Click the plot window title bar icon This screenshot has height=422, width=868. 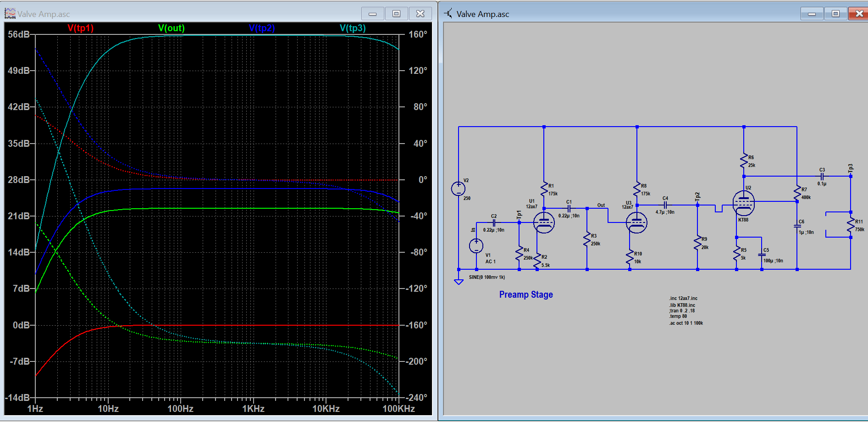10,13
